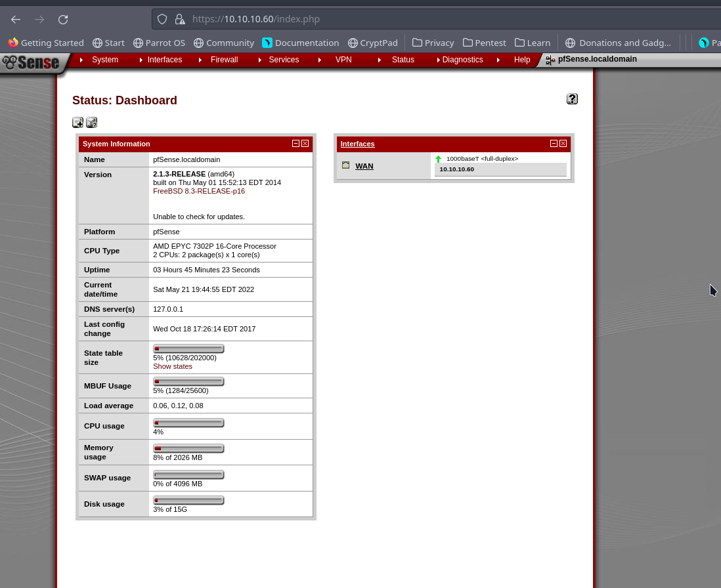The image size is (721, 588).
Task: Click the padlock warning site info icon
Action: 180,19
